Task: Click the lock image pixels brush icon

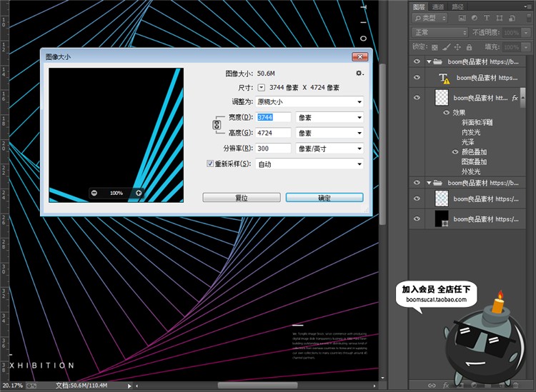Action: click(445, 47)
